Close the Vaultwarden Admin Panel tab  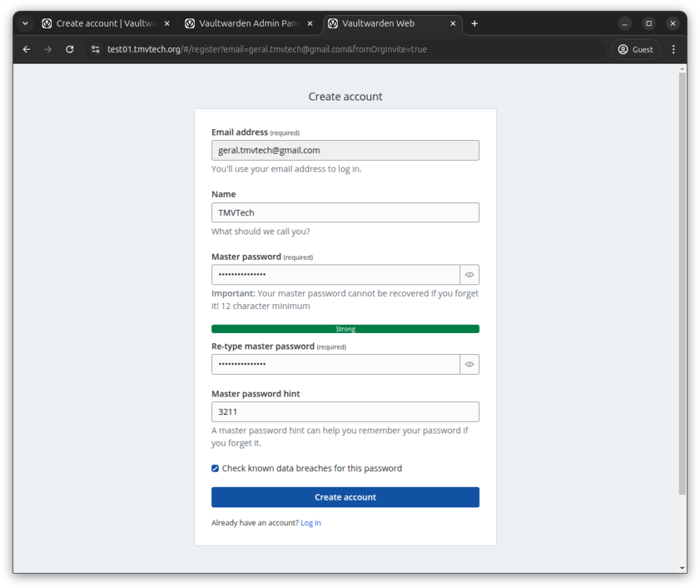(x=310, y=23)
